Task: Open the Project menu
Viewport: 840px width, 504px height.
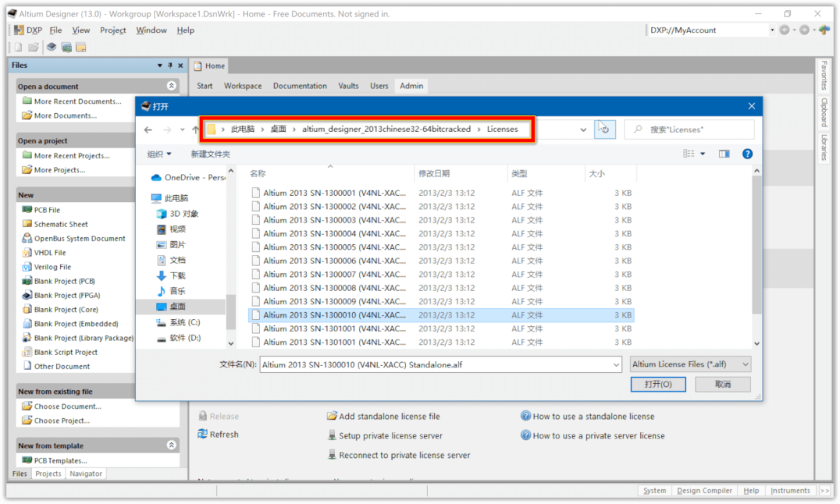Action: coord(113,30)
